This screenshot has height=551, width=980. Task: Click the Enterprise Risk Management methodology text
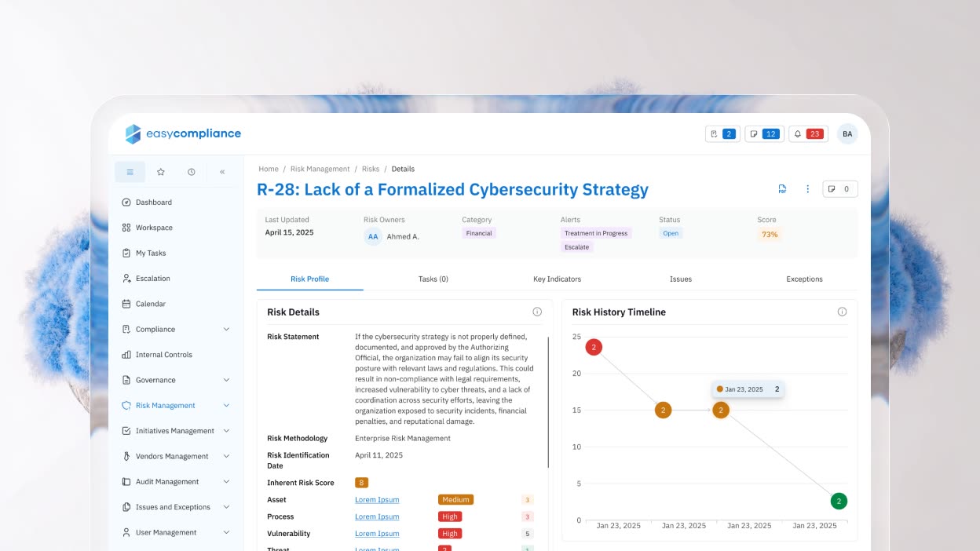(403, 439)
